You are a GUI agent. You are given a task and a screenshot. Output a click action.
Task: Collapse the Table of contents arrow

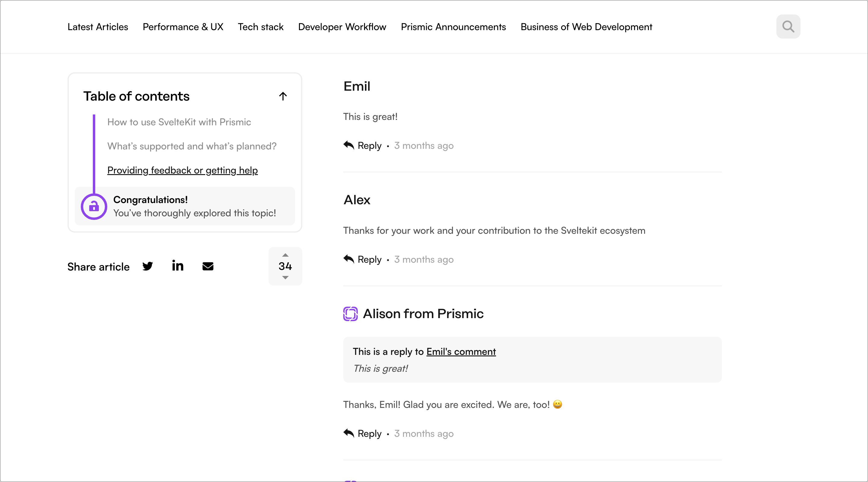click(283, 96)
